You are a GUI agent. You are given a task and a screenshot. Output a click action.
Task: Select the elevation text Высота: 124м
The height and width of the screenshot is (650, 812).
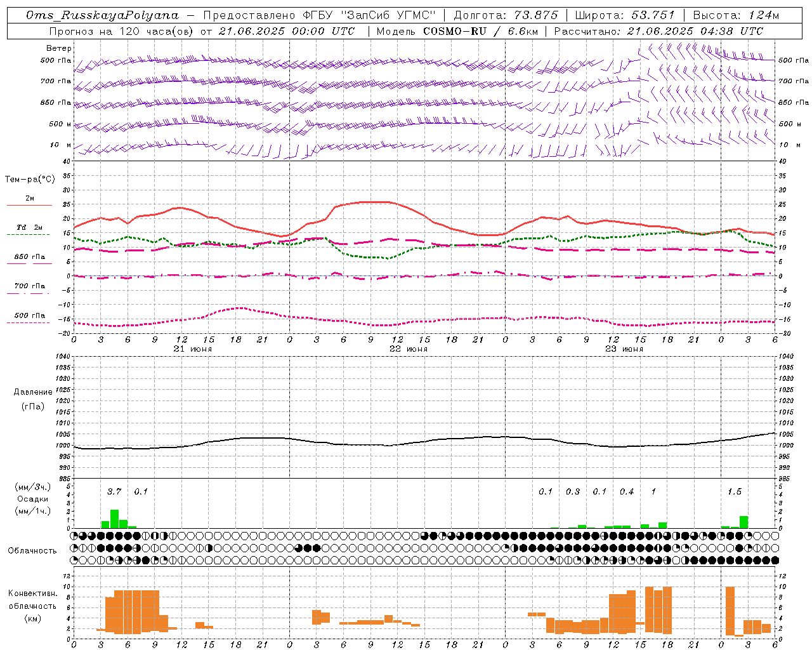click(736, 15)
